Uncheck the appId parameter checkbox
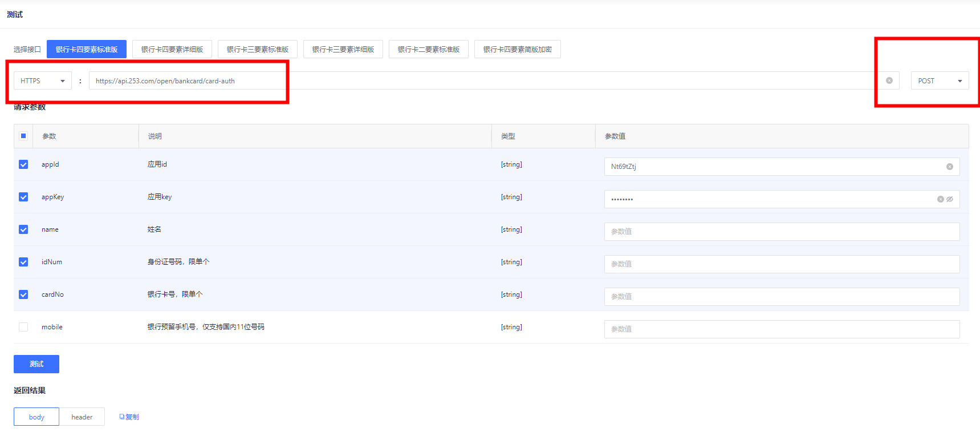This screenshot has width=980, height=436. coord(23,164)
